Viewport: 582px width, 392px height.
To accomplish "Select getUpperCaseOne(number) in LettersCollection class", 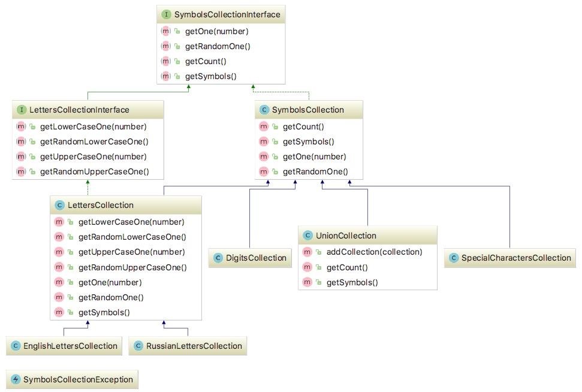I will [x=131, y=252].
